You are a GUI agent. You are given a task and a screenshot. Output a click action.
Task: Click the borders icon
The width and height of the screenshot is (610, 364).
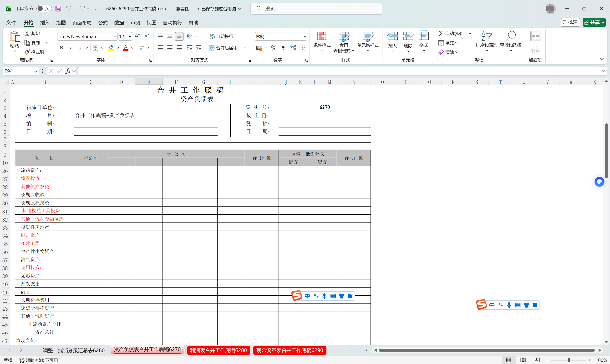pyautogui.click(x=95, y=48)
